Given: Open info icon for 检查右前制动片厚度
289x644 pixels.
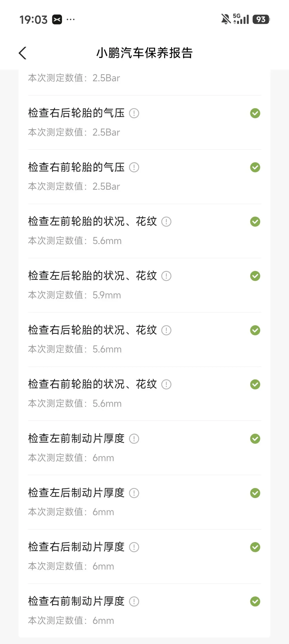Looking at the screenshot, I should 134,601.
